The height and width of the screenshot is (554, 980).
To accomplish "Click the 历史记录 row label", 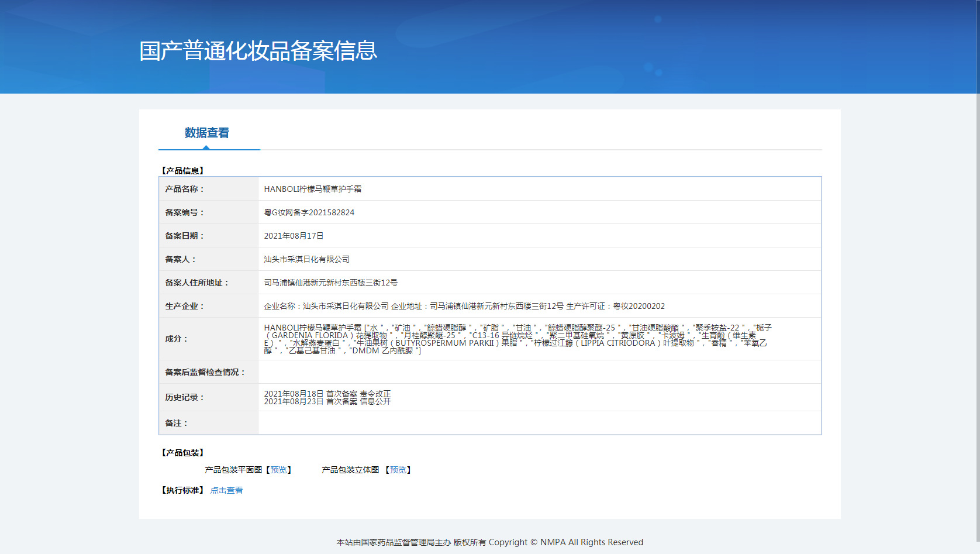I will [x=184, y=397].
